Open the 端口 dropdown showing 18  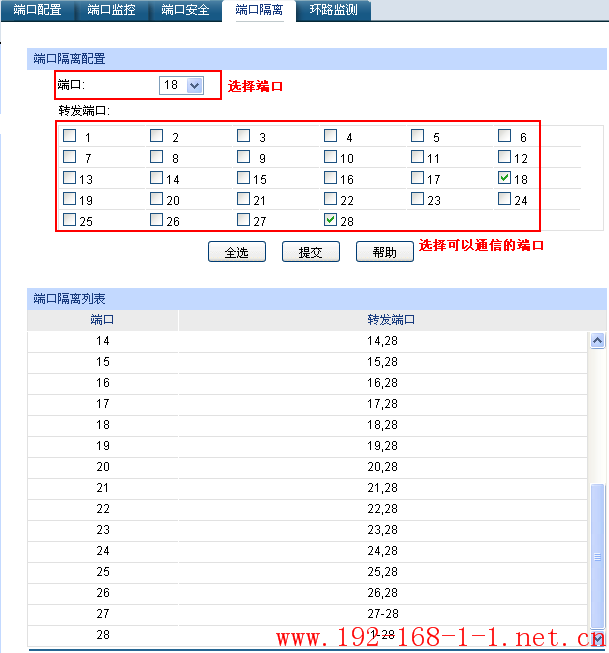pyautogui.click(x=181, y=85)
